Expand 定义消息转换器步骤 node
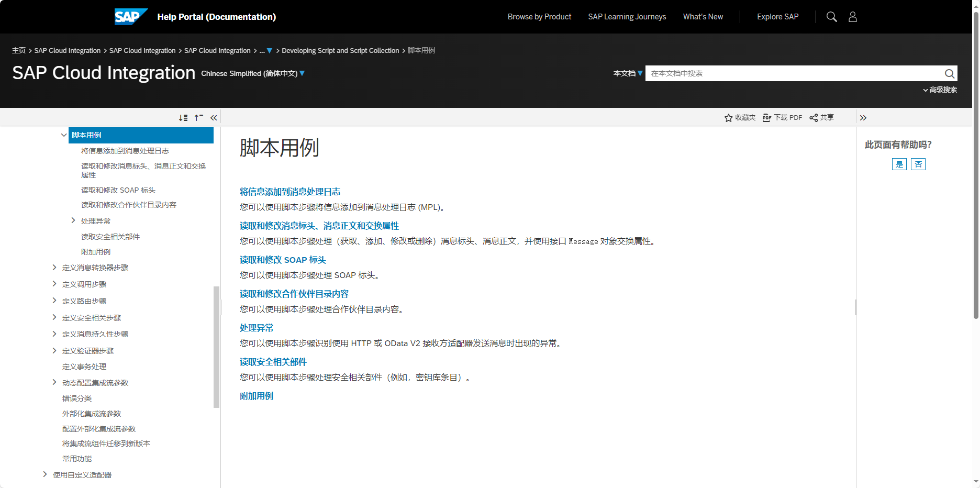 pos(54,268)
